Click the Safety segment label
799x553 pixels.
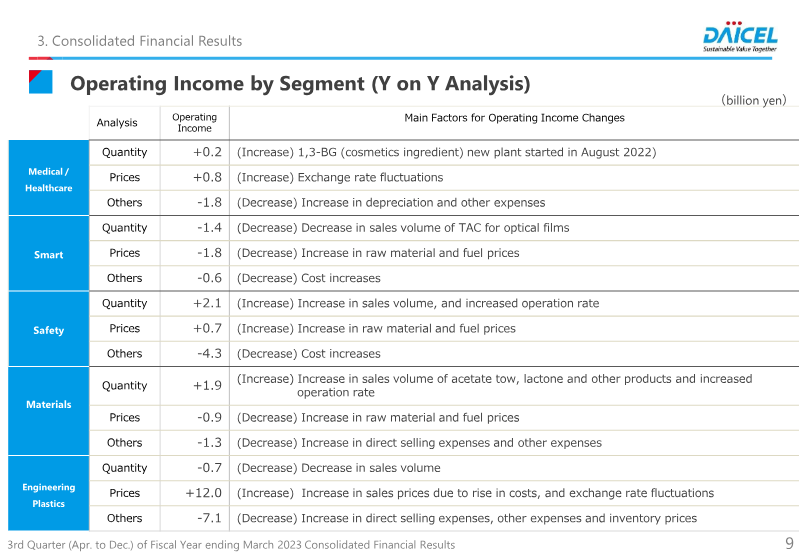49,330
